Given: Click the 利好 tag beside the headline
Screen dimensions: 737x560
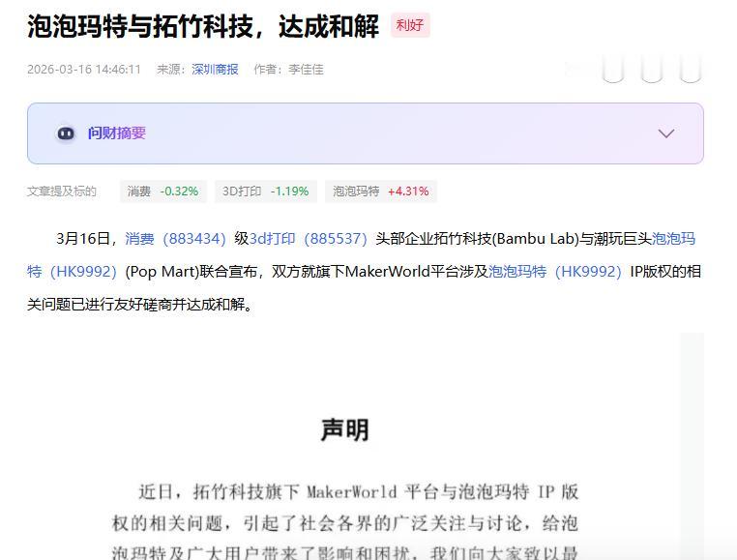Looking at the screenshot, I should 410,25.
